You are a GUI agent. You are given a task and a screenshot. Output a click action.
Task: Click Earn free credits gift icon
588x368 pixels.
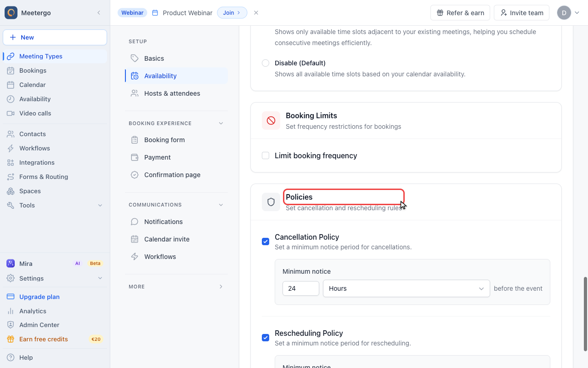click(x=11, y=339)
